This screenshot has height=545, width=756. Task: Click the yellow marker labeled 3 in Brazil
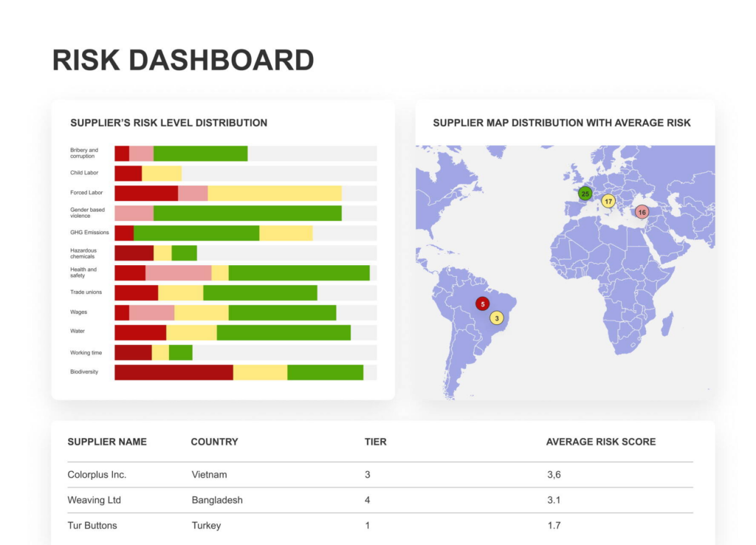click(498, 318)
